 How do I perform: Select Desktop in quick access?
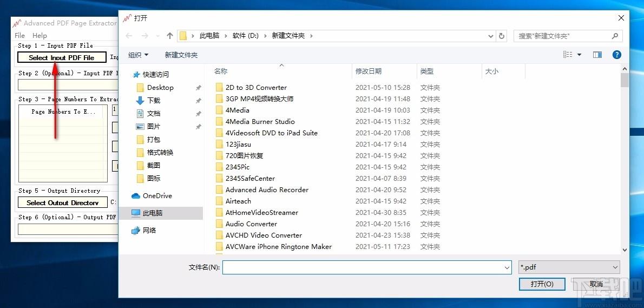click(160, 88)
